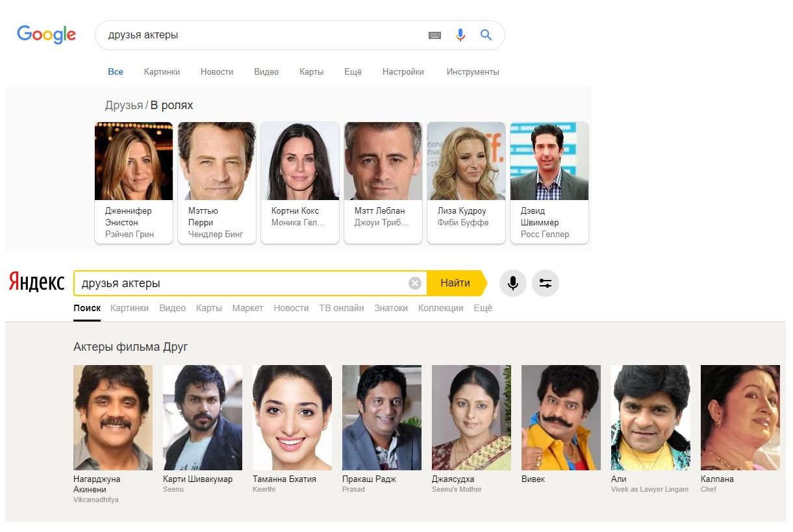Click Google blue magnifier search icon

(x=486, y=35)
